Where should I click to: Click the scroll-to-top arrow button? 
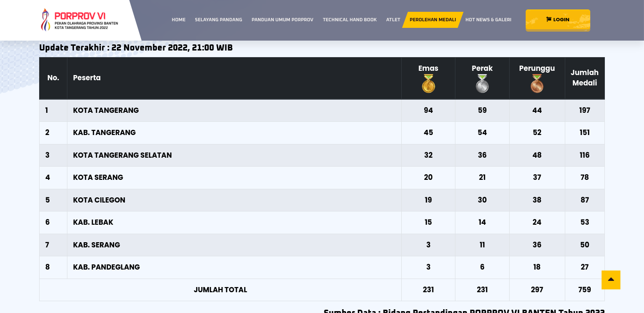(x=611, y=280)
